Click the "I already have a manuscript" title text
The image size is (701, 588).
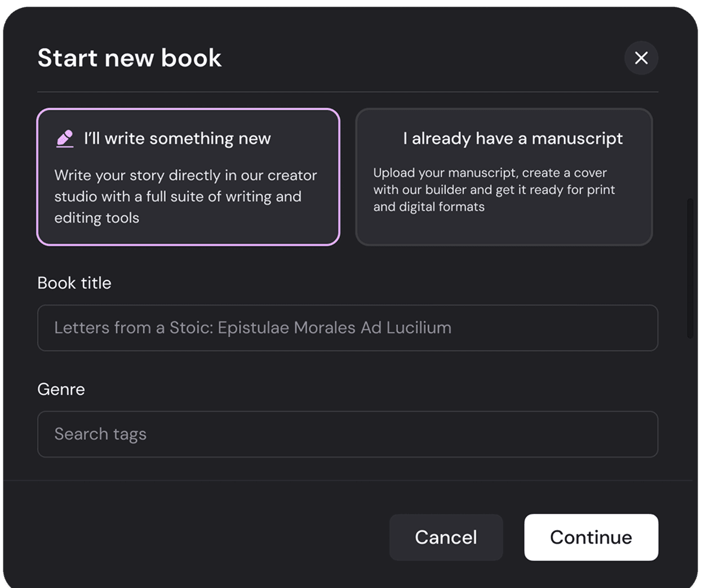512,139
